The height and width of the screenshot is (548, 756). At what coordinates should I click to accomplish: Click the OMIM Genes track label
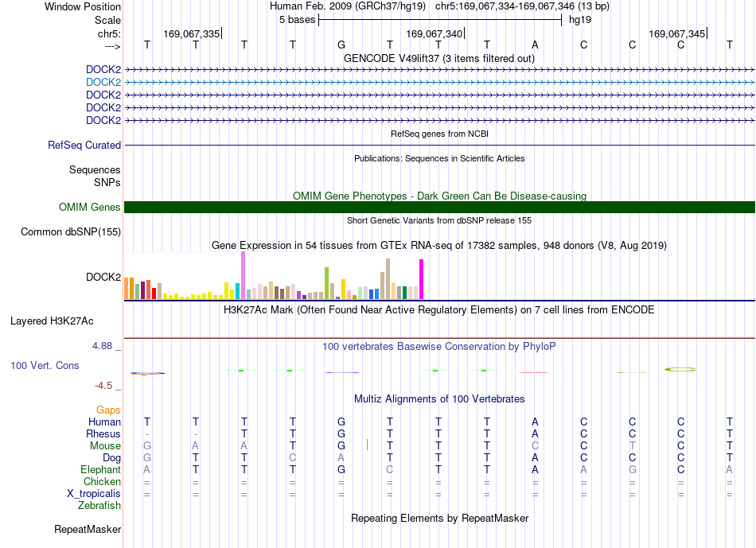90,208
